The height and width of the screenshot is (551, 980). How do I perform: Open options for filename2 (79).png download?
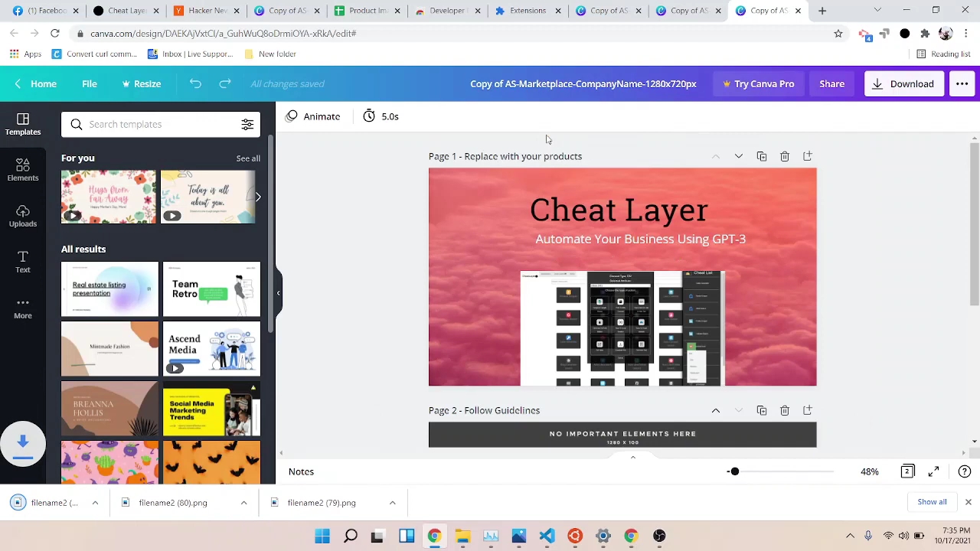click(x=392, y=503)
